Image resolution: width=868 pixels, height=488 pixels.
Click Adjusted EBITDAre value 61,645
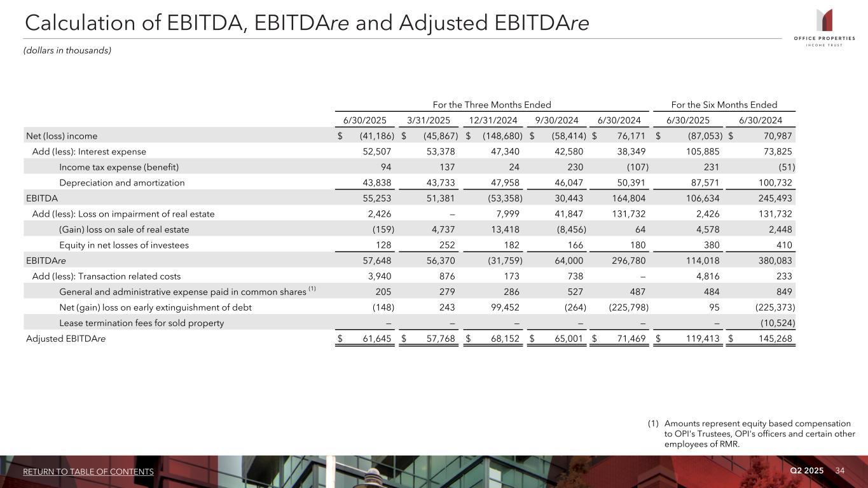(x=377, y=339)
